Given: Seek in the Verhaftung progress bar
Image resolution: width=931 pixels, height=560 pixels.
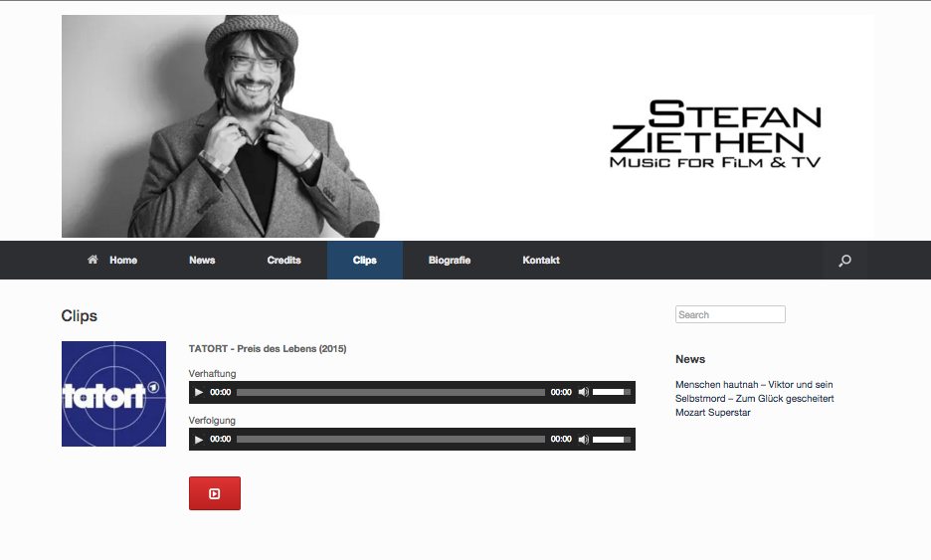Looking at the screenshot, I should 391,393.
